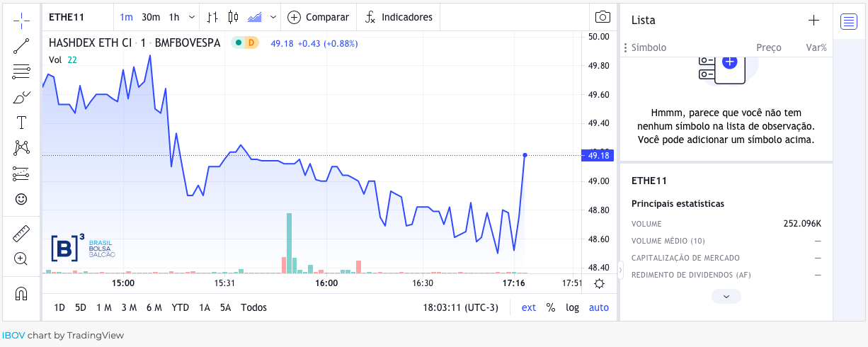The image size is (868, 347).
Task: Set date range to 1A
Action: pyautogui.click(x=205, y=307)
